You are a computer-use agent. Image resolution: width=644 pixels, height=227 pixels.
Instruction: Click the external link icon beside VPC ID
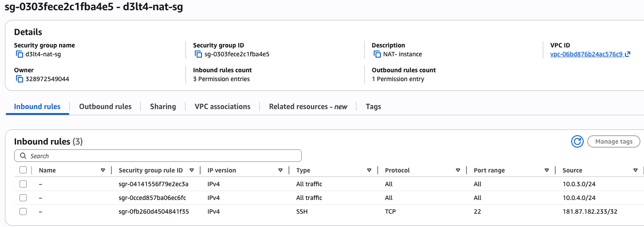click(x=628, y=55)
